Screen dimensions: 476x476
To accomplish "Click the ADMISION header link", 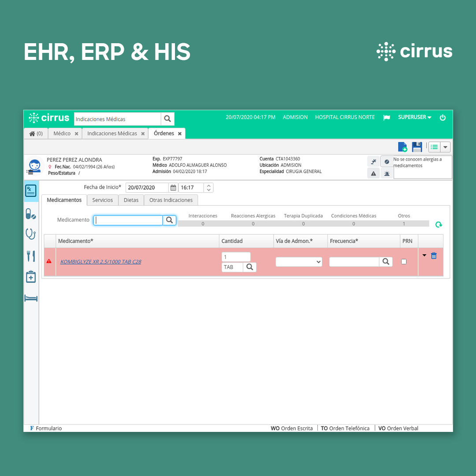I will click(x=295, y=117).
